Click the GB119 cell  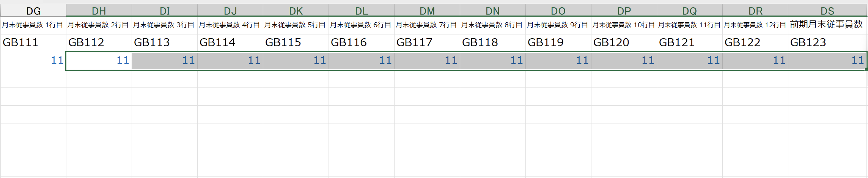click(x=558, y=42)
